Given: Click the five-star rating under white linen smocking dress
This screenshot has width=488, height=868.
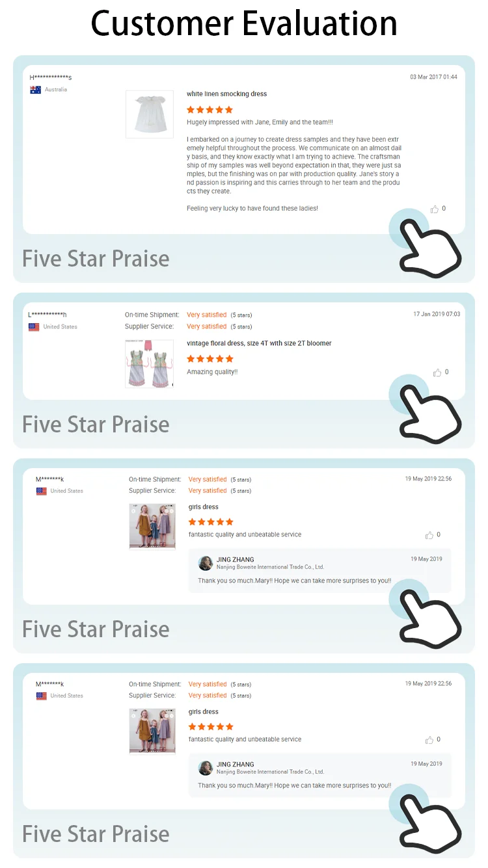Looking at the screenshot, I should (210, 110).
